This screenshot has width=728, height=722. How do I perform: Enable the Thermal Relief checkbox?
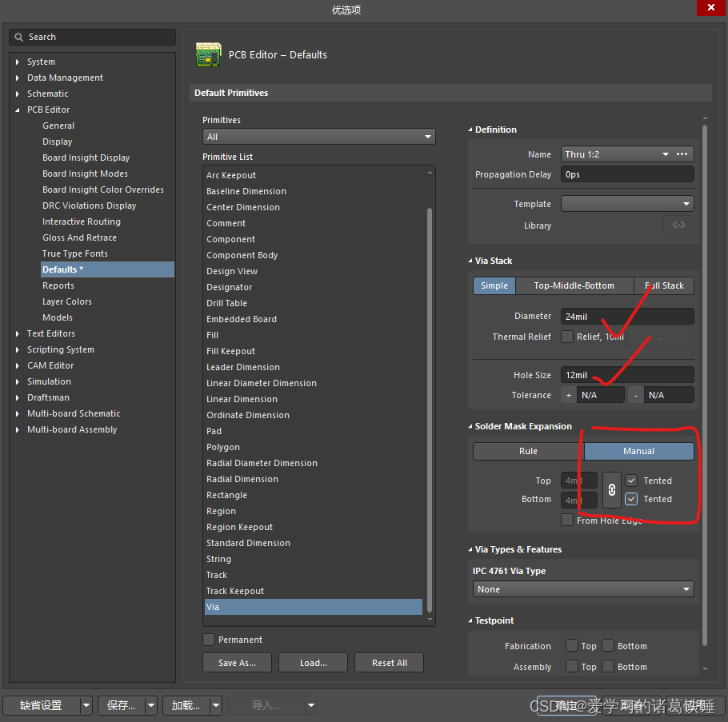[x=567, y=337]
